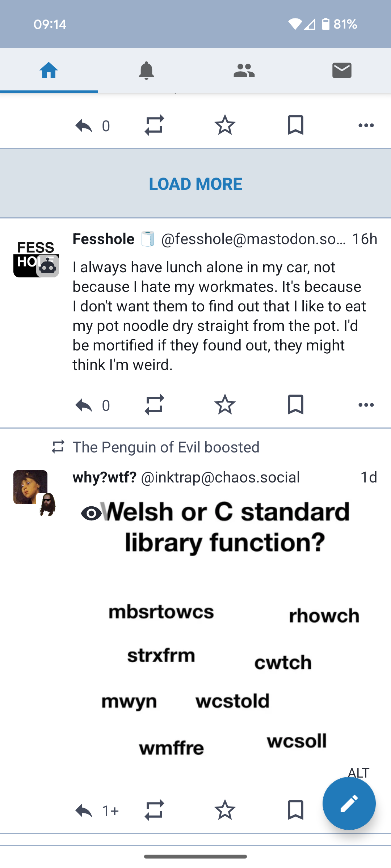
Task: Open the Home timeline tab
Action: point(49,70)
